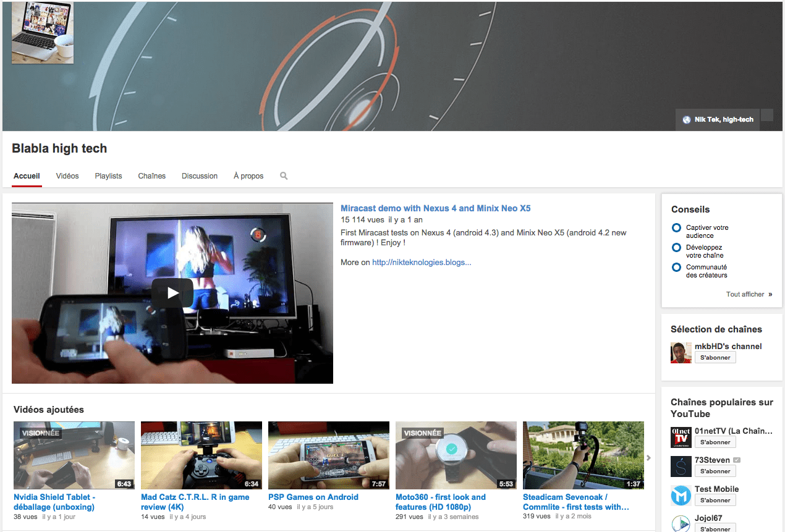Click the laptop channel avatar picture
Viewport: 785px width, 532px height.
(x=43, y=32)
